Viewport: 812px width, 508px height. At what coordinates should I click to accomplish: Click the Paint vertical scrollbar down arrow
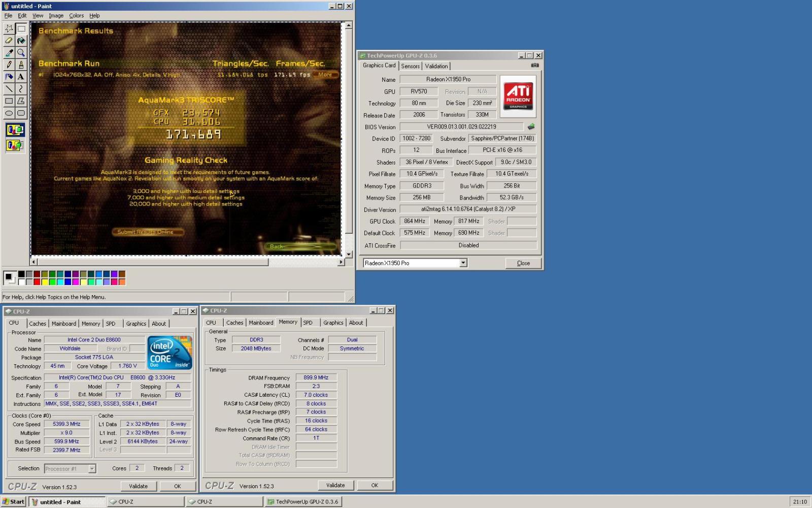[349, 254]
